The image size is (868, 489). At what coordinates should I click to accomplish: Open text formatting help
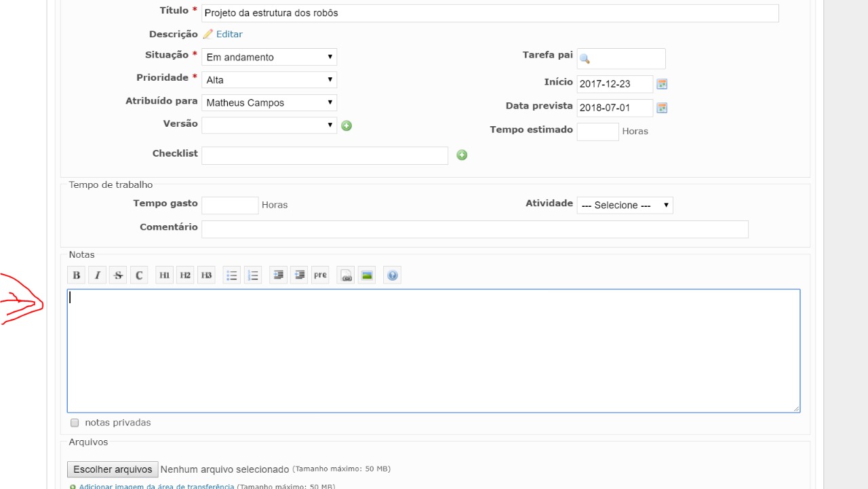[392, 275]
